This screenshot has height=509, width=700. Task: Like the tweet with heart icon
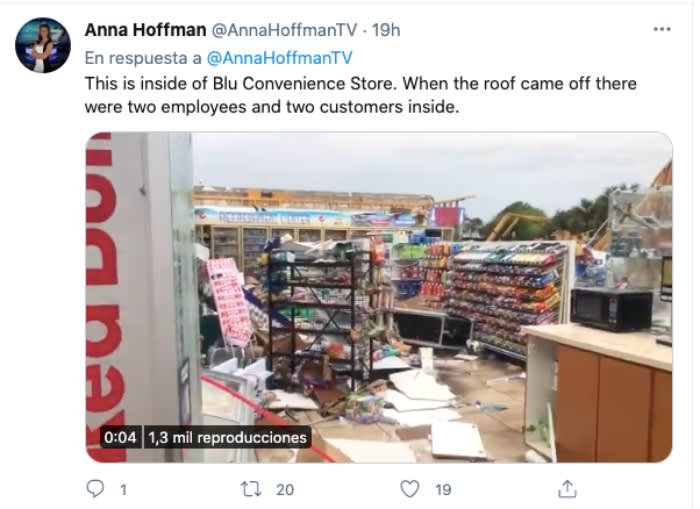coord(409,488)
